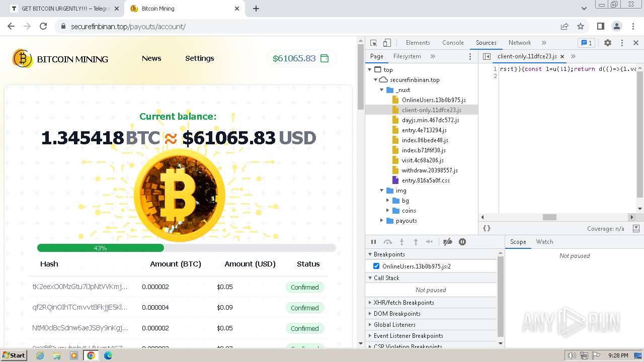Click the debugger sidebar vertical scrollbar

click(x=500, y=297)
